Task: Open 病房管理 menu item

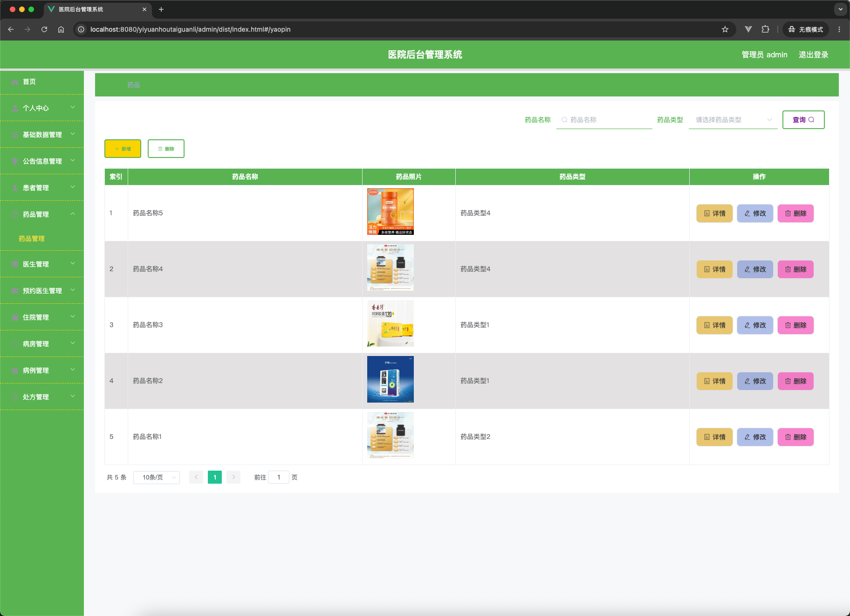Action: [x=42, y=344]
